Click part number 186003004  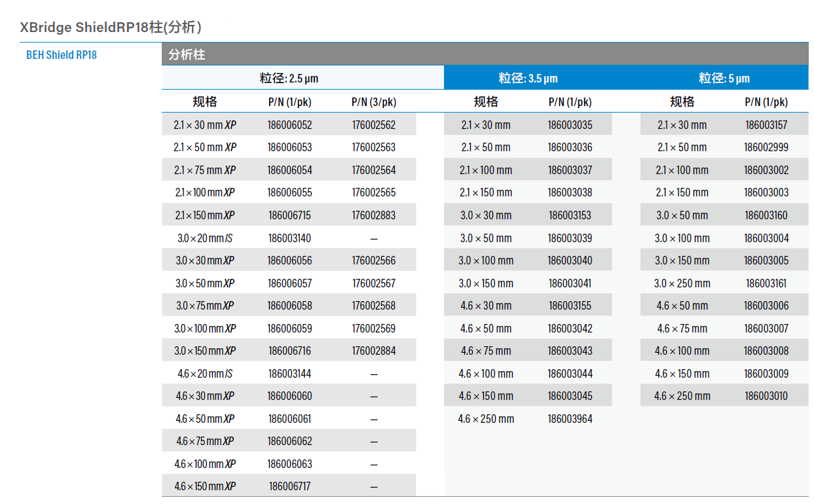coord(766,238)
